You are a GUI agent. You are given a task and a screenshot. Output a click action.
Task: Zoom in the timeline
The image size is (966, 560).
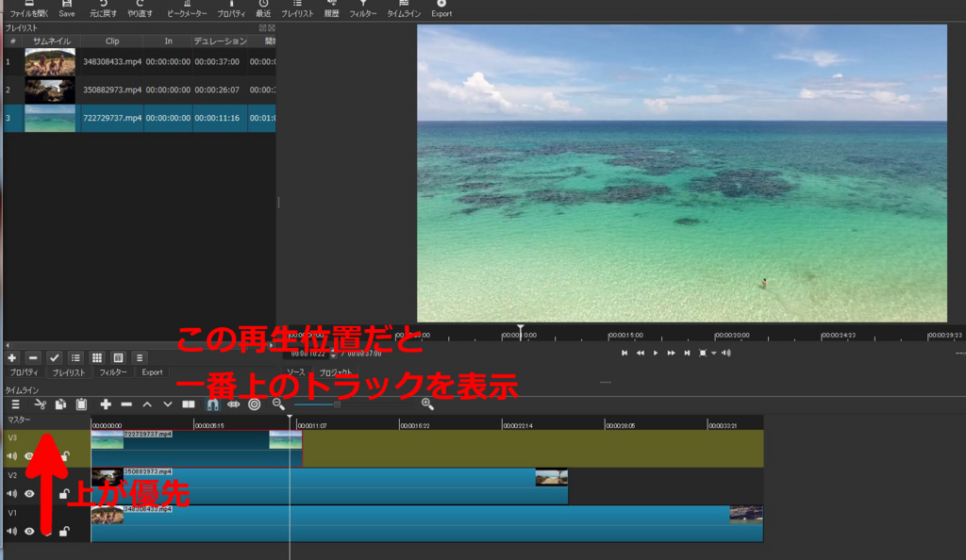[427, 404]
